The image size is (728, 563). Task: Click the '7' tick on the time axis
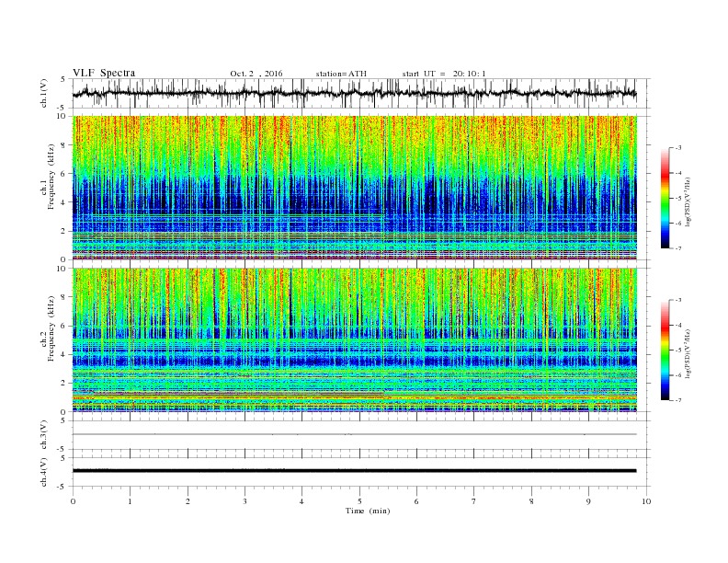[x=474, y=501]
